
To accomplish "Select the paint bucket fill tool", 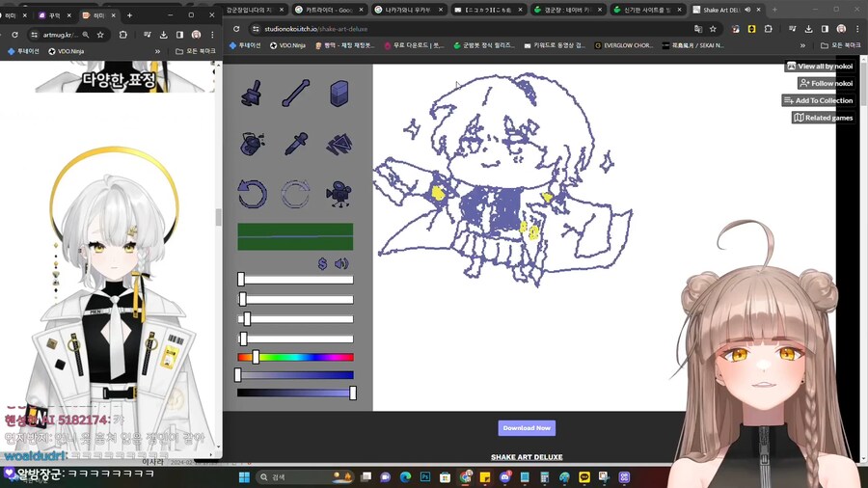I will [252, 144].
